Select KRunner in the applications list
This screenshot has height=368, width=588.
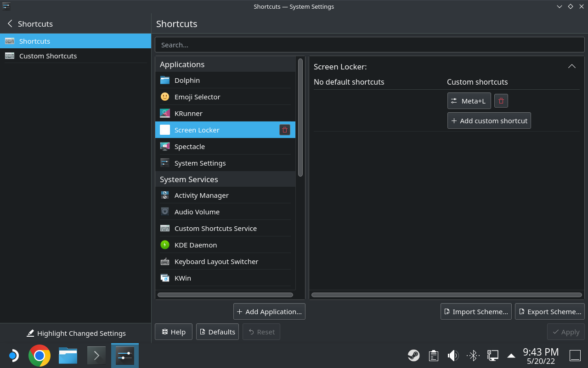click(225, 113)
